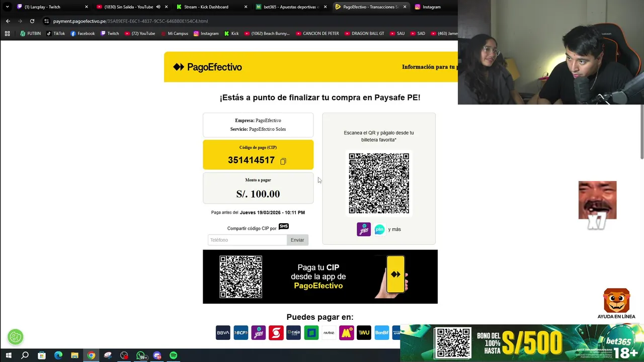
Task: Click the 'y más' text beside Plin
Action: pos(394,229)
